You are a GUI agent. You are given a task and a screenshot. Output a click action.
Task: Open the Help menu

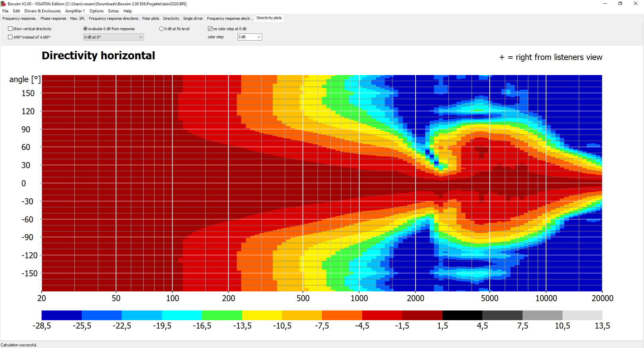coord(127,11)
